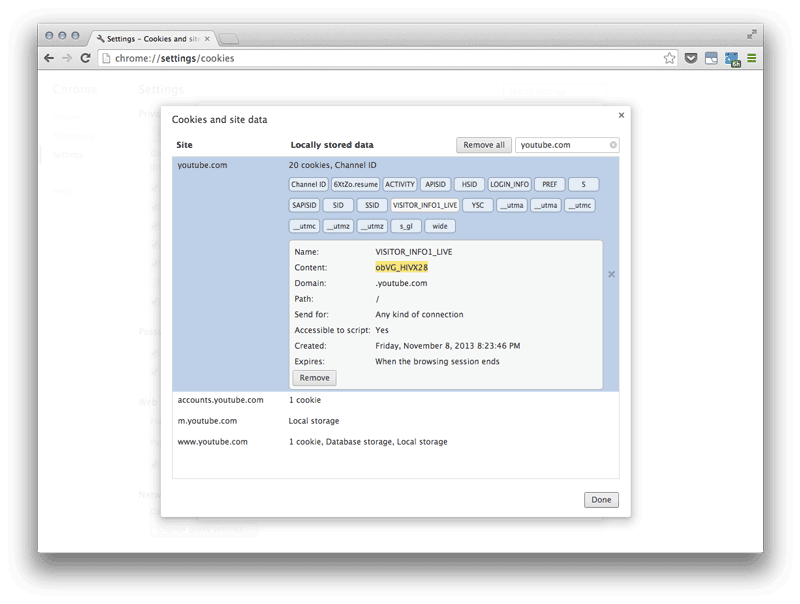Delete the youtube.com site entry with its X
The image size is (800, 604).
click(x=611, y=274)
